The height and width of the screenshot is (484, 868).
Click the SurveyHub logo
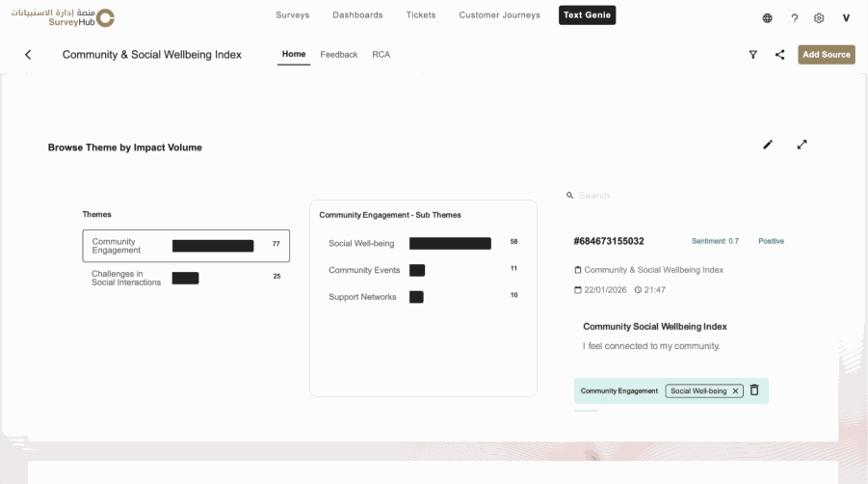point(63,17)
